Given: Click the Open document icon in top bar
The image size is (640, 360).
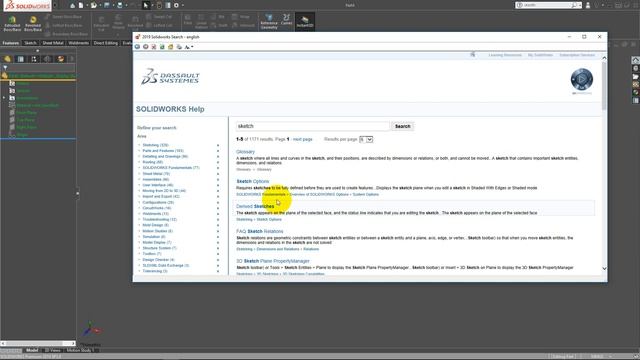Looking at the screenshot, I should (x=94, y=5).
